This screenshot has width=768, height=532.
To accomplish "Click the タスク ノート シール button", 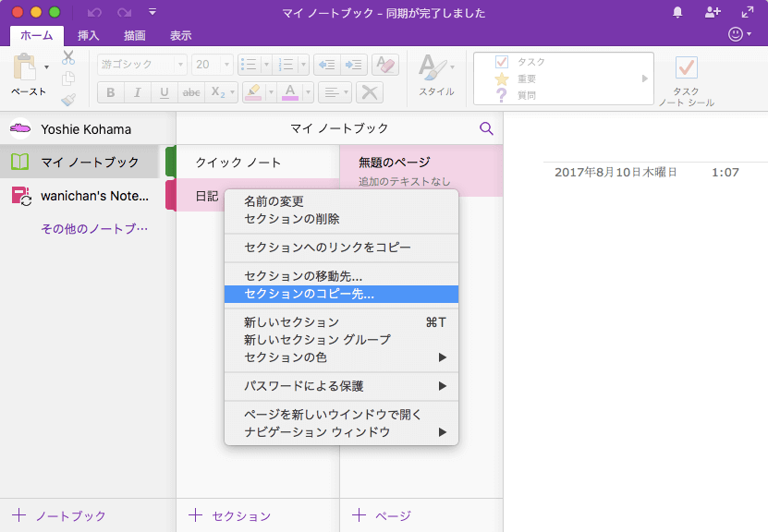I will point(686,80).
